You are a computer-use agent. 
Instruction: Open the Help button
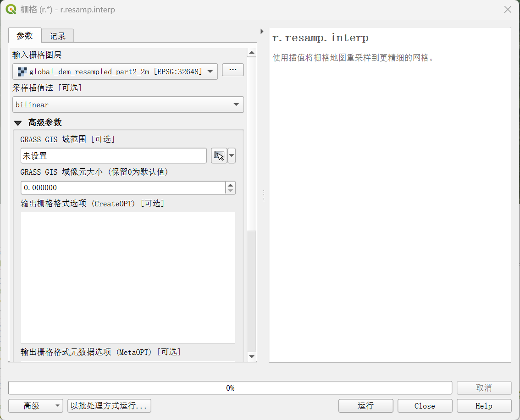[484, 406]
